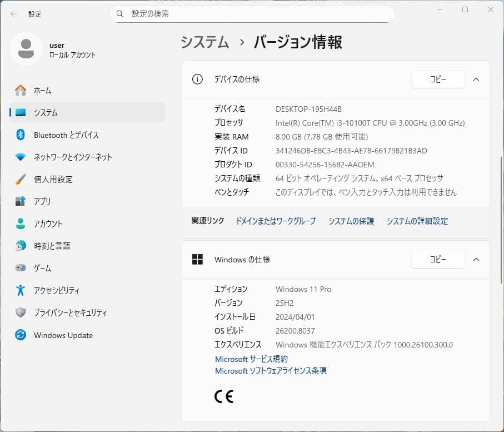
Task: Open Microsoft ソフトウェアライセンス条項 link
Action: tap(271, 370)
